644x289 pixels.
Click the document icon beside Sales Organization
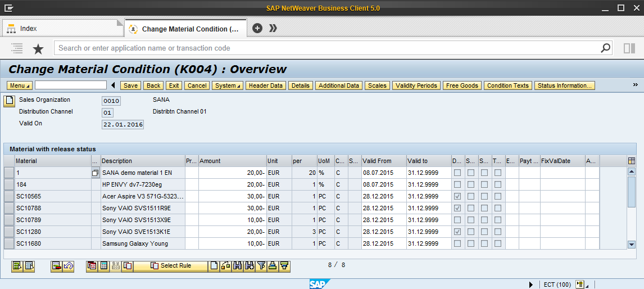(9, 101)
